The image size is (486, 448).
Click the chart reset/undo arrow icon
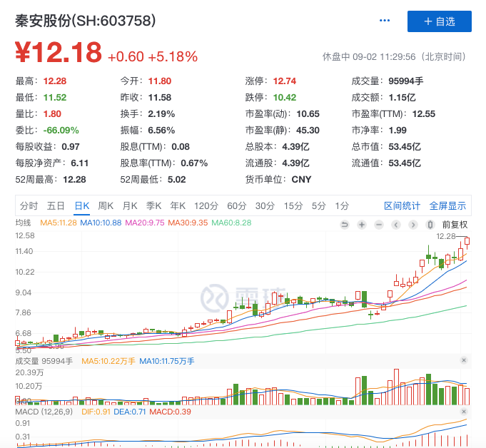345,225
